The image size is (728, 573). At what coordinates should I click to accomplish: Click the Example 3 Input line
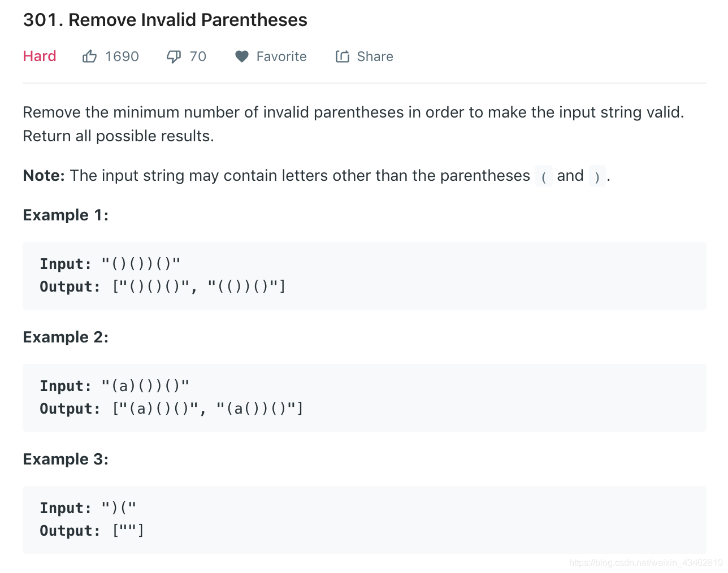88,508
